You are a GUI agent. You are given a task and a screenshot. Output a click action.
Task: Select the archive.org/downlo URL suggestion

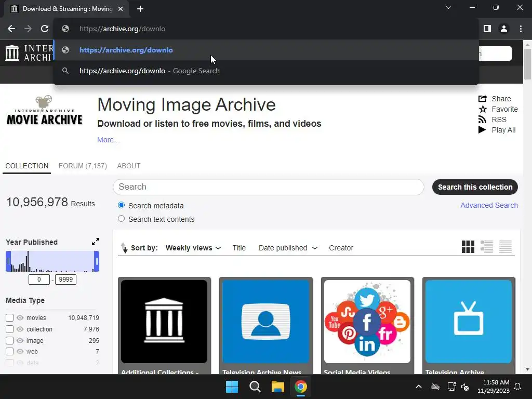pyautogui.click(x=265, y=50)
